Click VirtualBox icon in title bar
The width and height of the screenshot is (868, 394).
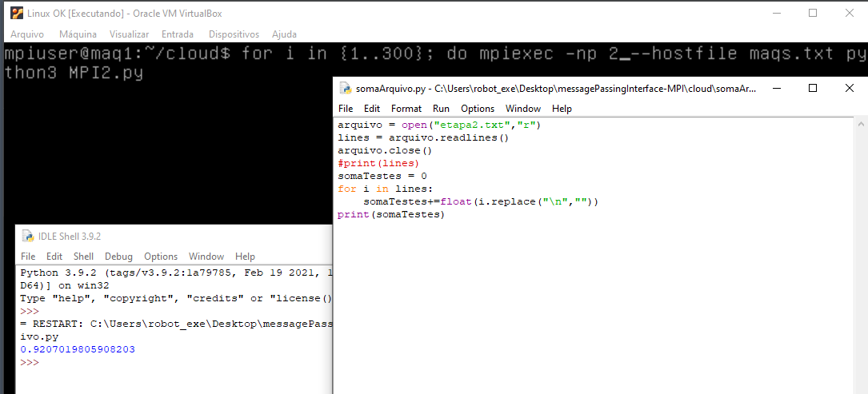pos(17,14)
